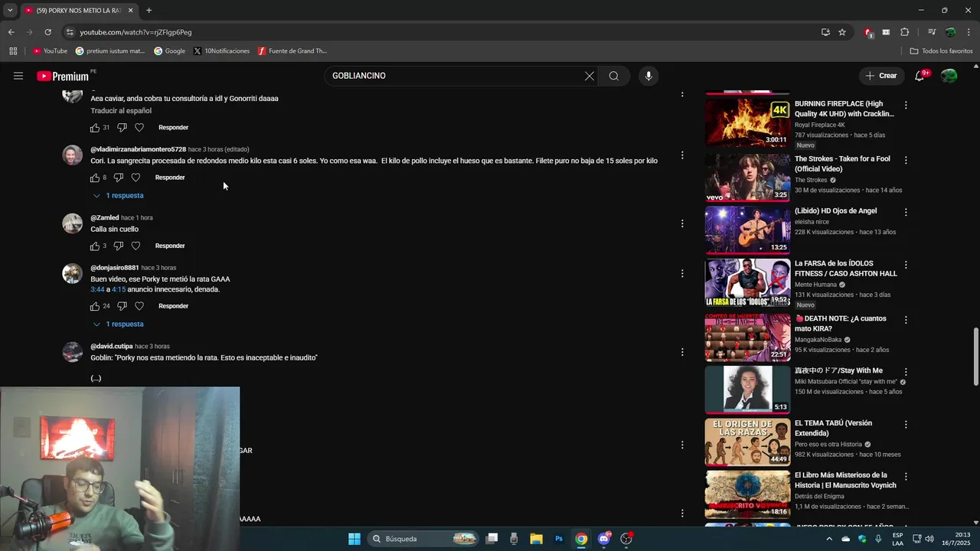The height and width of the screenshot is (551, 980).
Task: Click the taskbar Búsqueda box
Action: click(423, 539)
